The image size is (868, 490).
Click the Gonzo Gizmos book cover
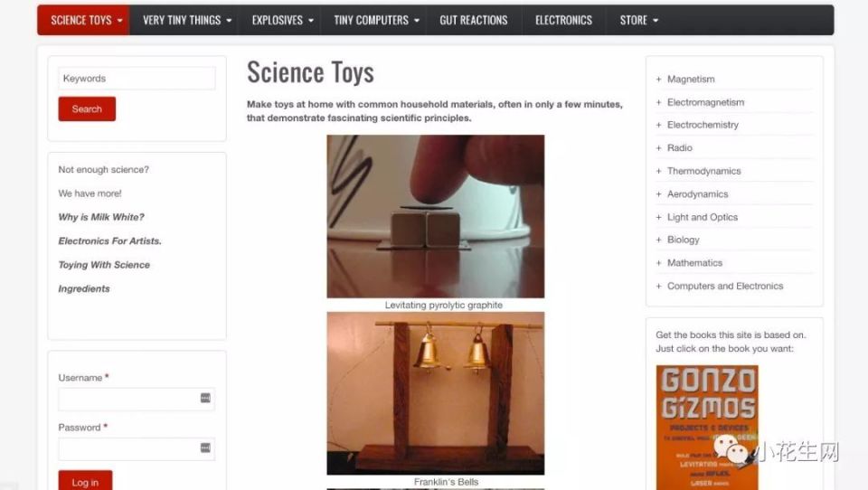[x=707, y=427]
